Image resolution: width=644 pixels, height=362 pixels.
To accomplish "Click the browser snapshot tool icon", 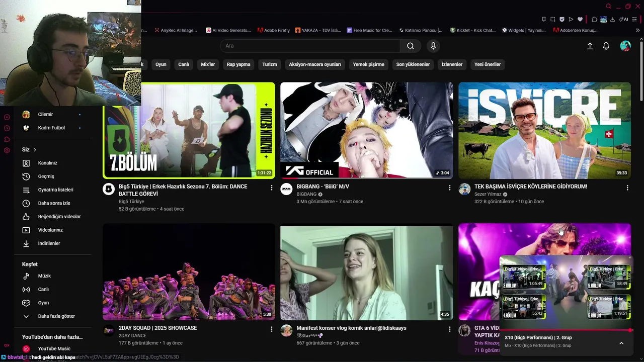I will [553, 19].
